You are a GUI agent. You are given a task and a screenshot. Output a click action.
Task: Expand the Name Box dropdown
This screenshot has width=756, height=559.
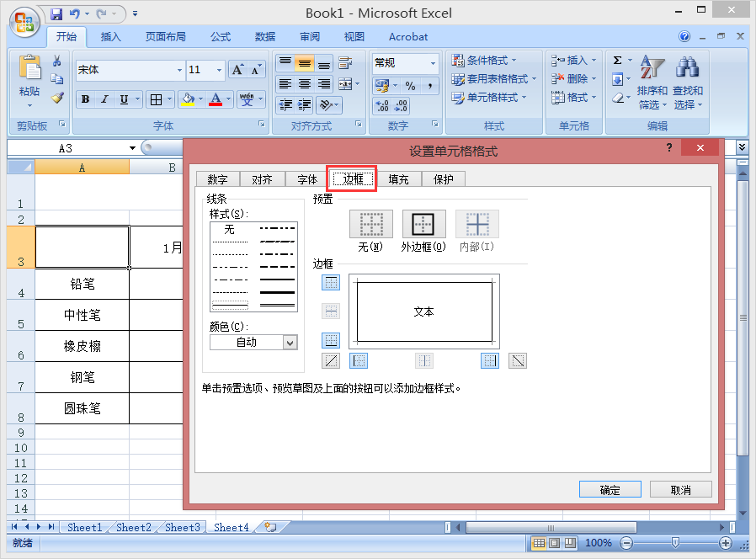(x=132, y=148)
